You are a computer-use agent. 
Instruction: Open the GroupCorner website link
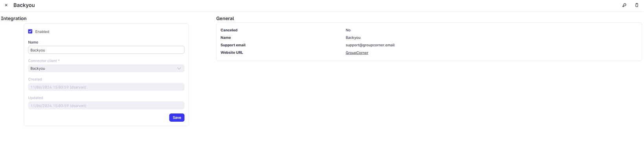click(x=357, y=53)
